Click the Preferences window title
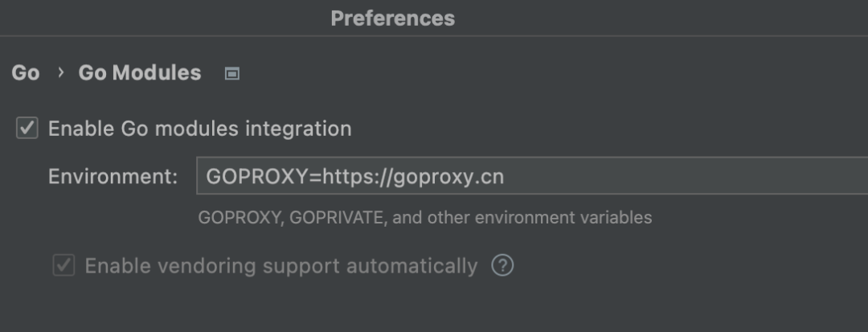This screenshot has width=868, height=332. [393, 18]
